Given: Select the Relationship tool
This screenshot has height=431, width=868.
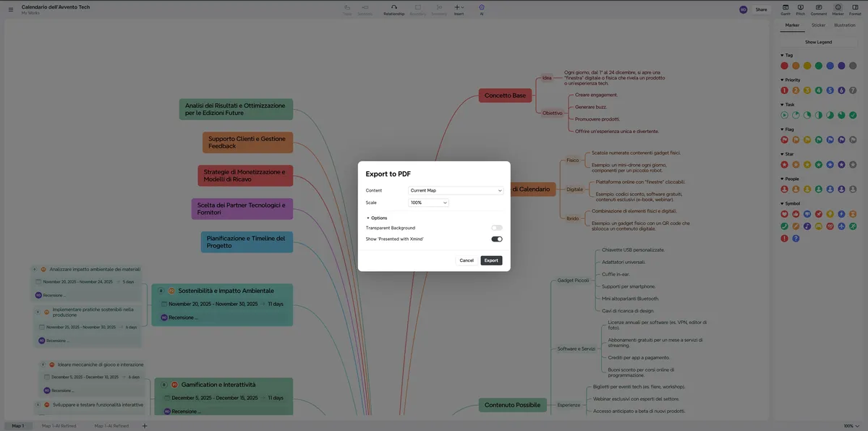Looking at the screenshot, I should [x=394, y=9].
